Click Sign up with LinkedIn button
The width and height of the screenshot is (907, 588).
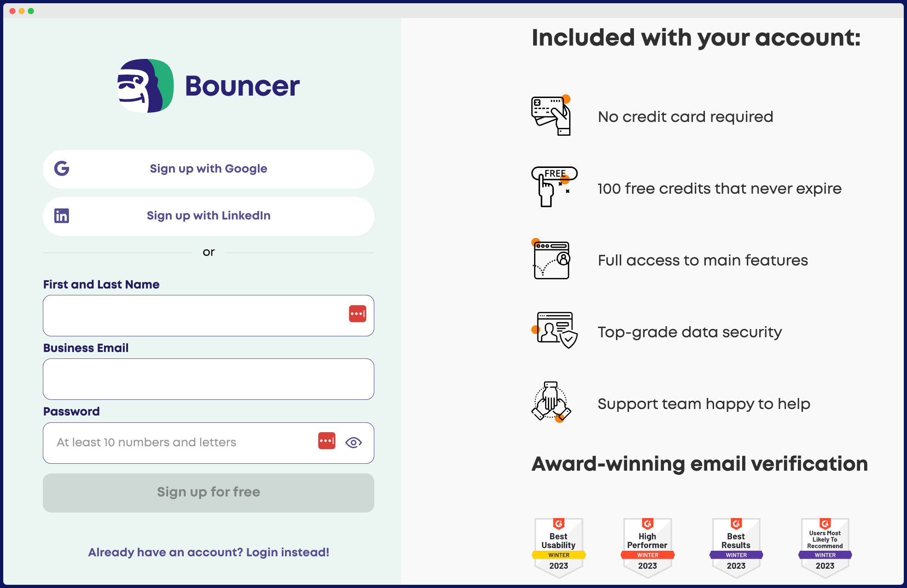tap(208, 215)
